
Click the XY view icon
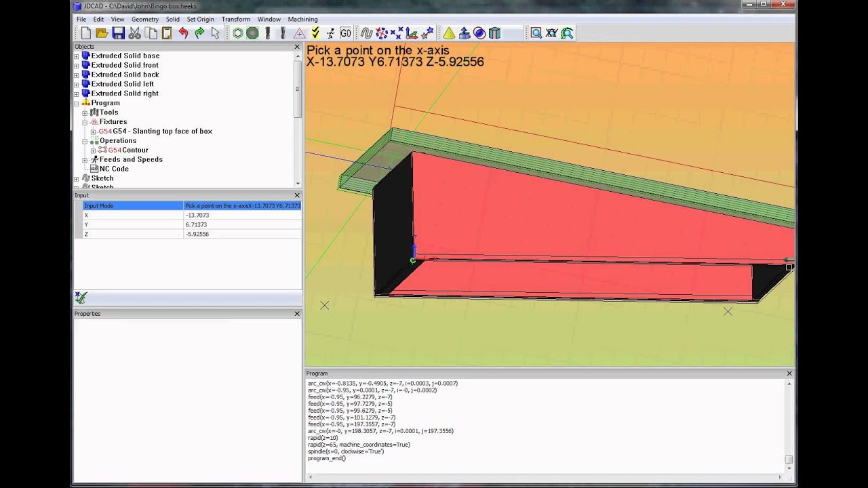(x=551, y=33)
